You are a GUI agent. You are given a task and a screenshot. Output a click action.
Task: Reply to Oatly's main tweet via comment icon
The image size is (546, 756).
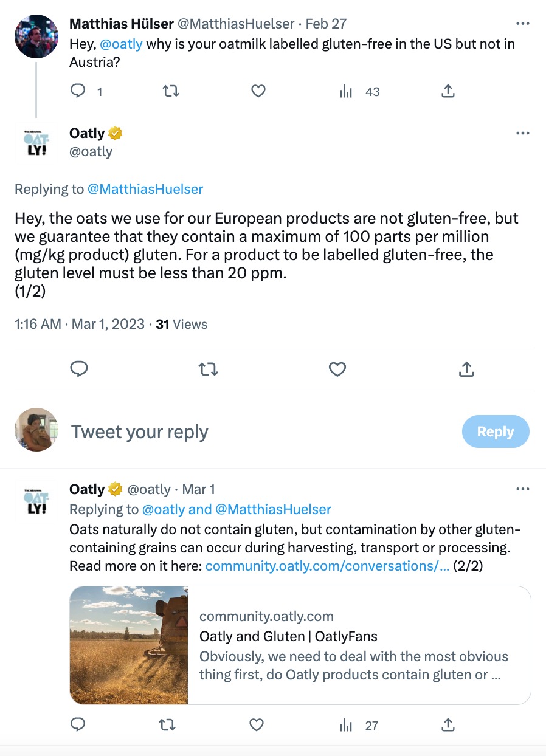tap(80, 369)
